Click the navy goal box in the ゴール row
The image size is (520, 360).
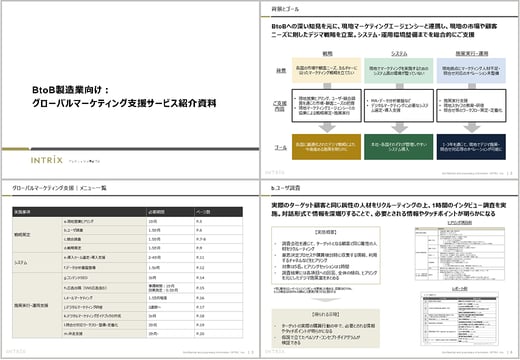pos(471,147)
